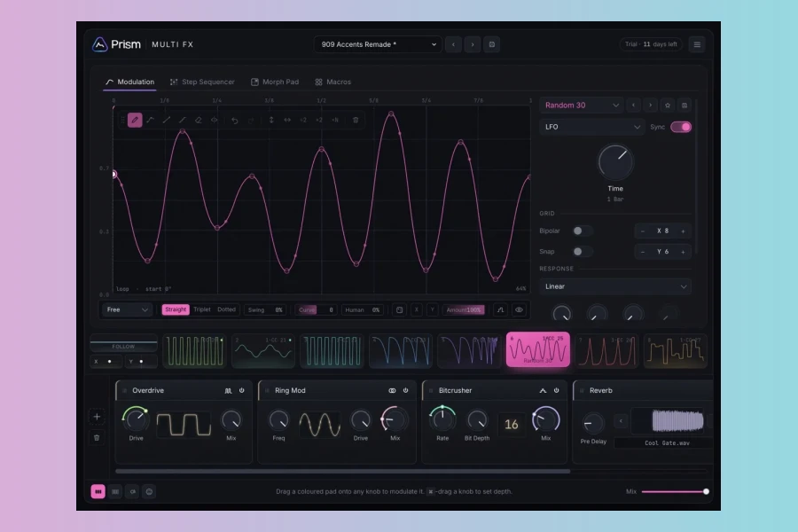The height and width of the screenshot is (532, 798).
Task: Click the Bitcrusher peak icon
Action: tap(543, 390)
